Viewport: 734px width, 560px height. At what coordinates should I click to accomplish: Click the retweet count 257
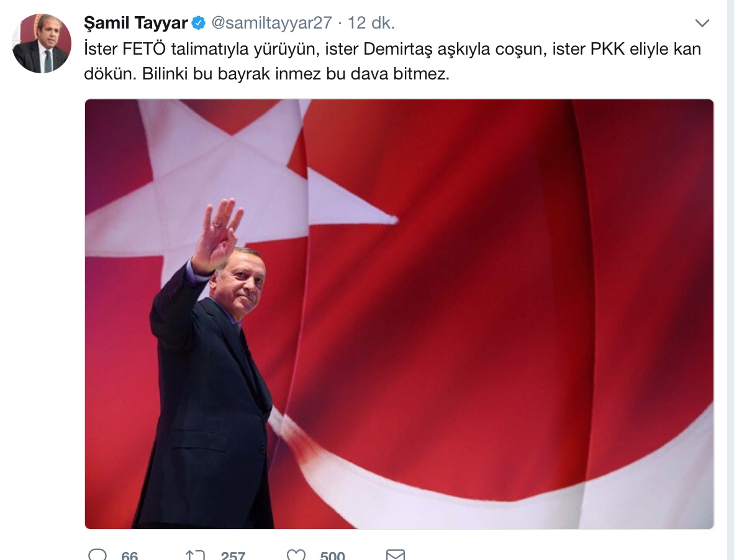(233, 555)
